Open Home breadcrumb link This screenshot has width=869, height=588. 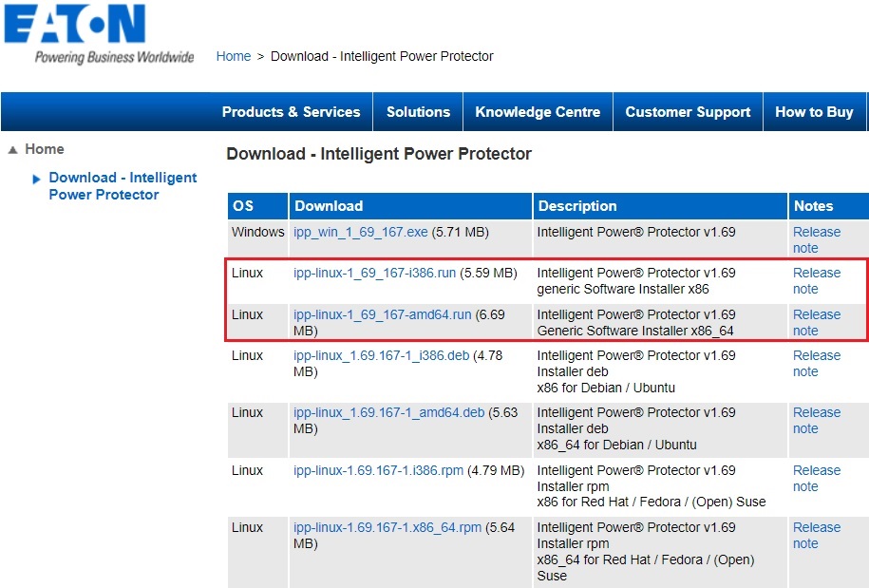pos(233,56)
